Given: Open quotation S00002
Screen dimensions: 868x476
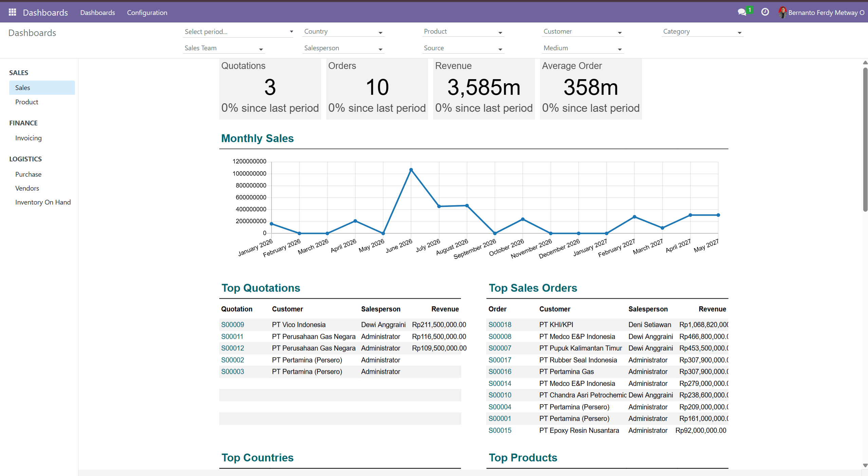Looking at the screenshot, I should point(233,360).
